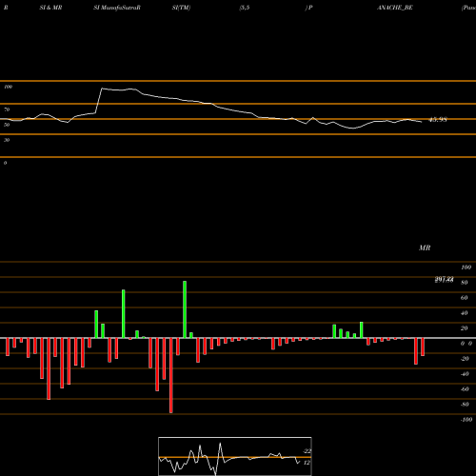Click the MR axis label -40
This screenshot has height=476, width=476.
click(465, 374)
